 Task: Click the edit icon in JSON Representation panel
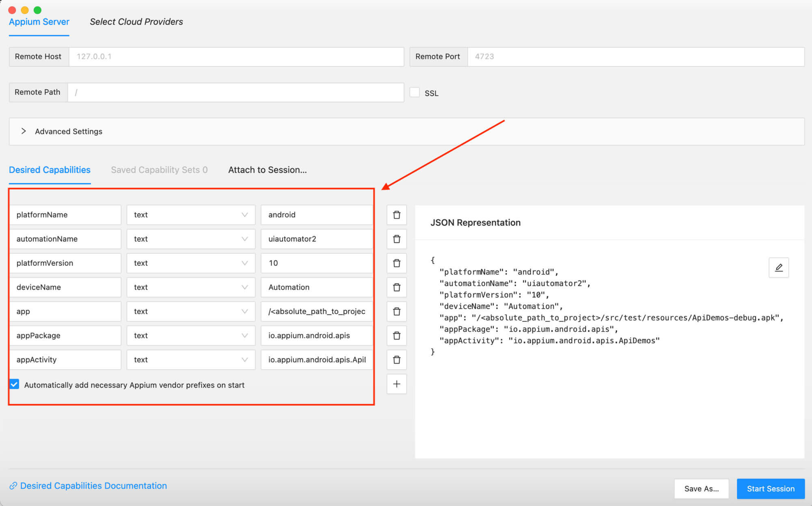pyautogui.click(x=778, y=267)
